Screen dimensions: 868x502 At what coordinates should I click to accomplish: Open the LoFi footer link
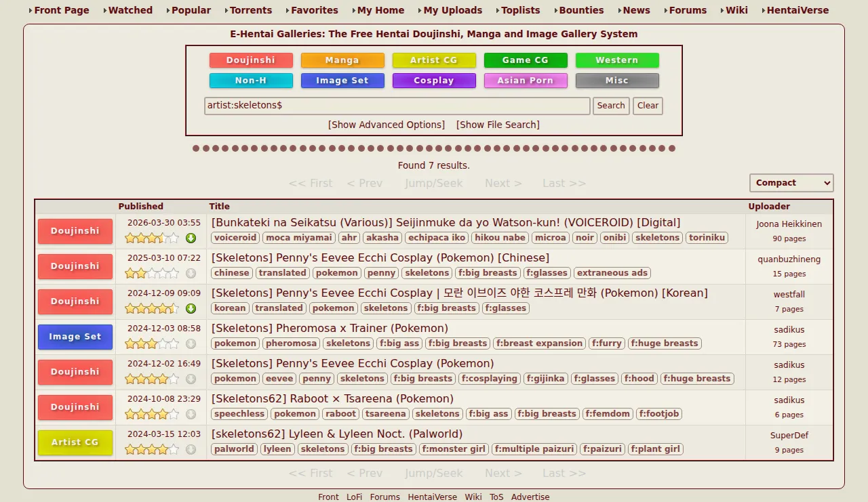(354, 497)
